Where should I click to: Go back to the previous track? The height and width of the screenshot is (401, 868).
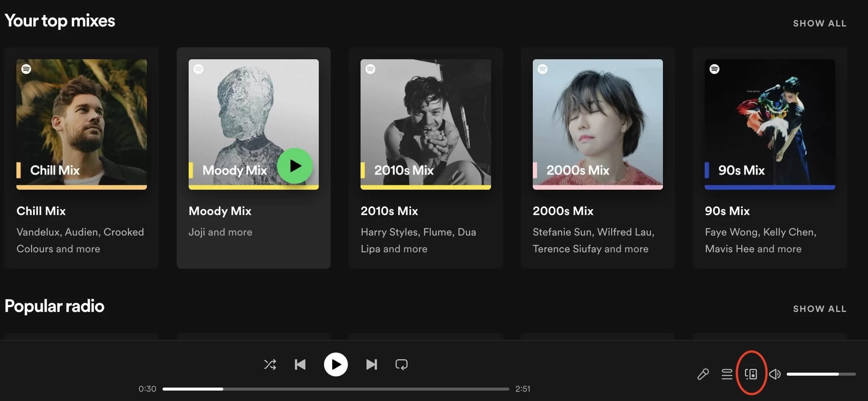click(300, 364)
